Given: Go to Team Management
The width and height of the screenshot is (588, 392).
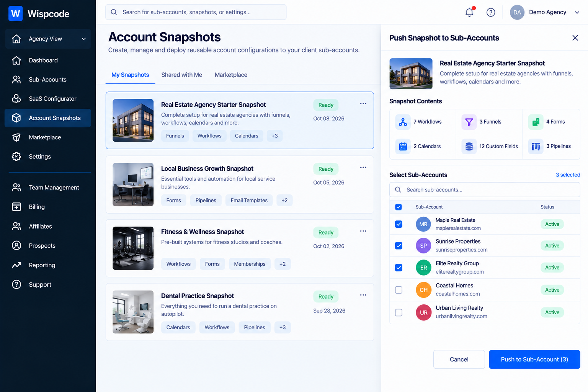Looking at the screenshot, I should 48,188.
